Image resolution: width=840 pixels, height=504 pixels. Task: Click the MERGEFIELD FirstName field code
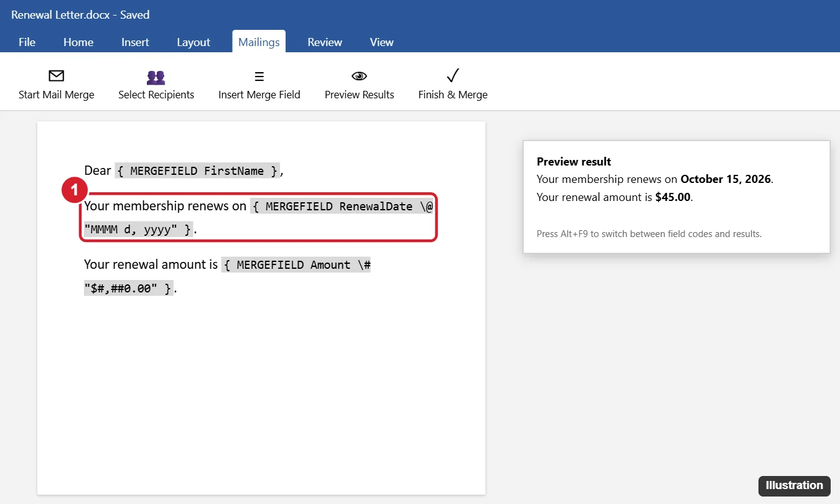coord(198,171)
